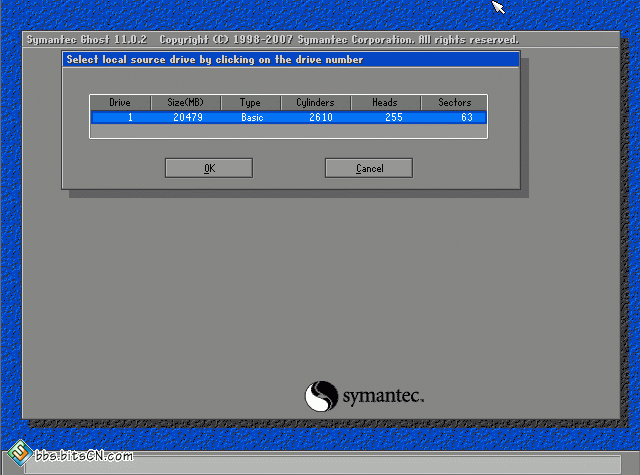This screenshot has width=640, height=475.
Task: Click the Cancel button
Action: 369,168
